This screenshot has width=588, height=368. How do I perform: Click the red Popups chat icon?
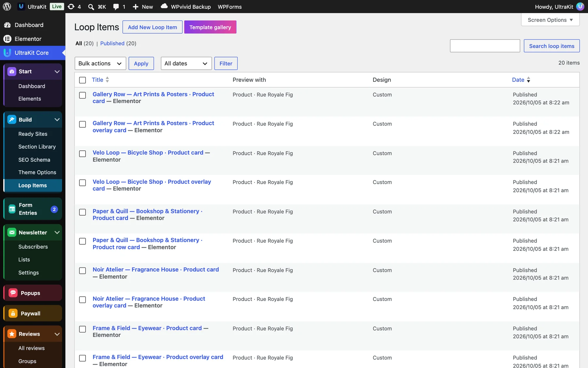point(13,293)
